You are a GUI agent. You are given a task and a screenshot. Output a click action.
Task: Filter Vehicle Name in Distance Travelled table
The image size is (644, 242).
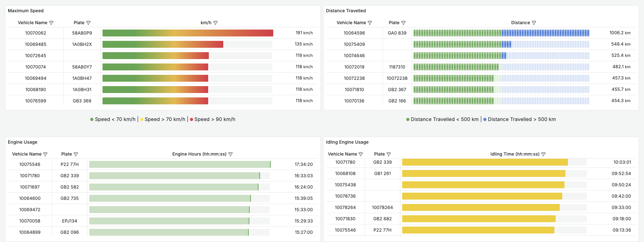tap(370, 23)
